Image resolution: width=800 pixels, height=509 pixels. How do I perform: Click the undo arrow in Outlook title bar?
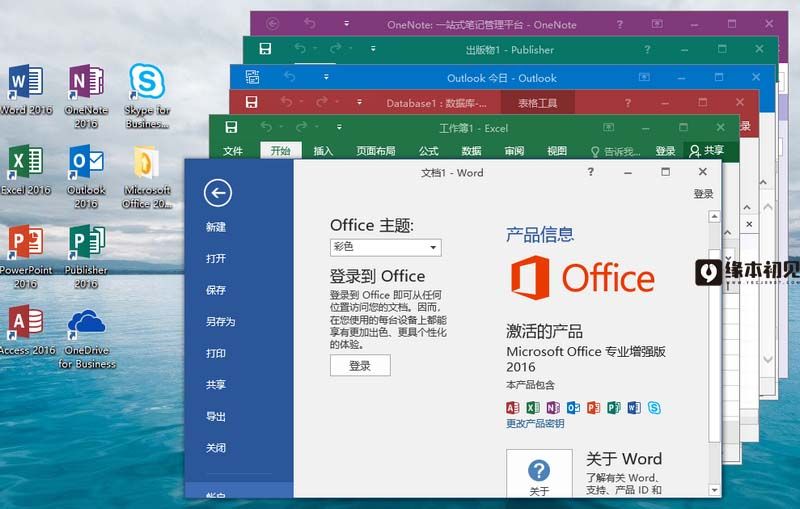290,77
